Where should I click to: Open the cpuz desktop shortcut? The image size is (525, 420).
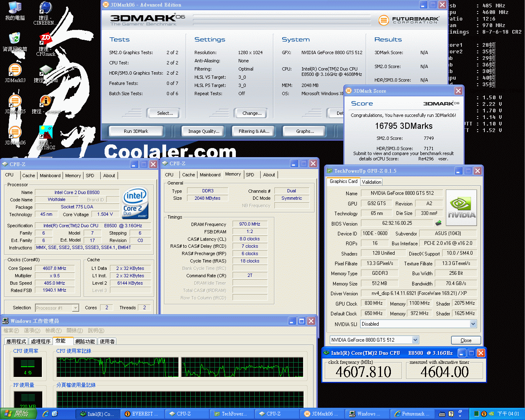(x=46, y=74)
